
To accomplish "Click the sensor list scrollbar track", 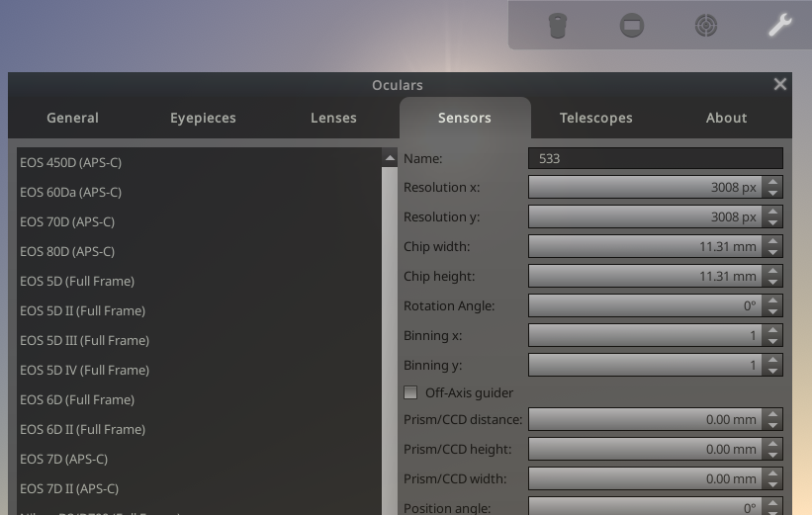I will click(x=390, y=341).
